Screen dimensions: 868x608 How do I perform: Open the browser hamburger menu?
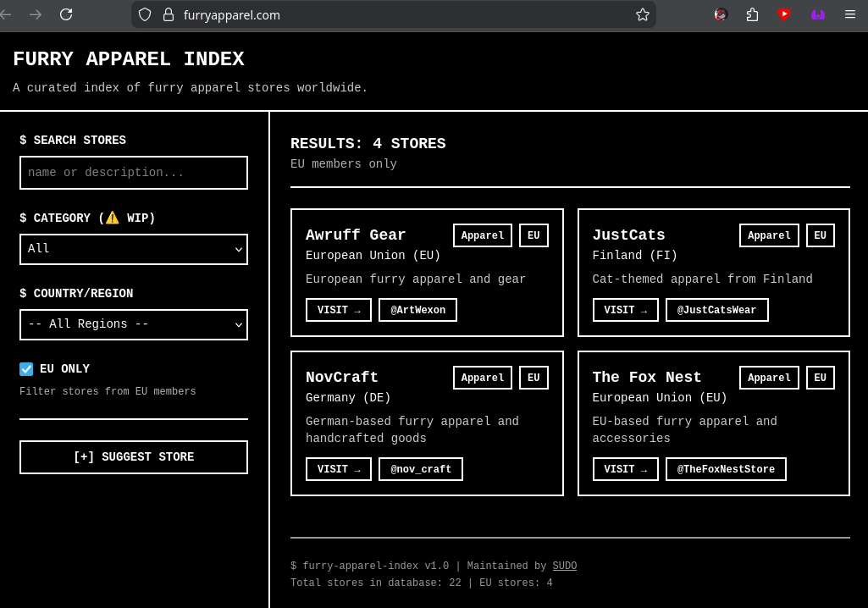tap(850, 14)
